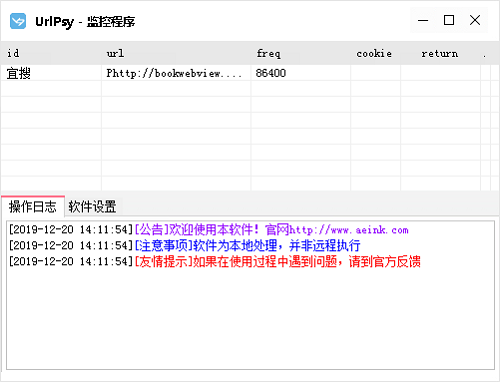
Task: Sort by the id column header
Action: (51, 53)
